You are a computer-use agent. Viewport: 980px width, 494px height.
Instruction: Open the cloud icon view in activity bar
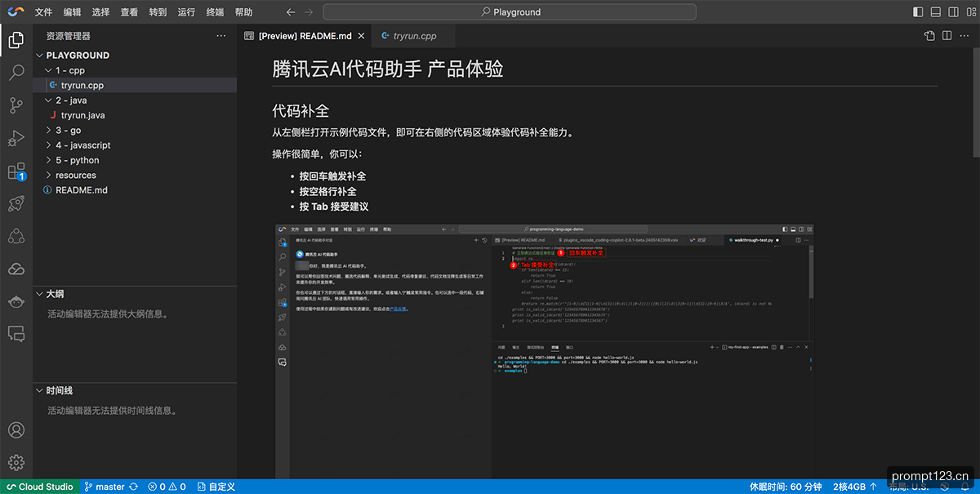click(16, 269)
